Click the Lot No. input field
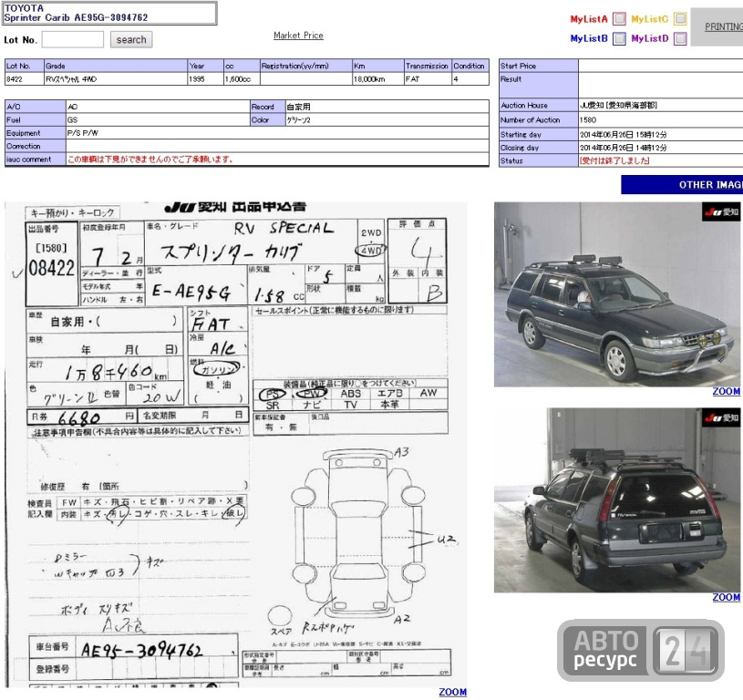Screen dimensions: 743x700 click(x=73, y=40)
